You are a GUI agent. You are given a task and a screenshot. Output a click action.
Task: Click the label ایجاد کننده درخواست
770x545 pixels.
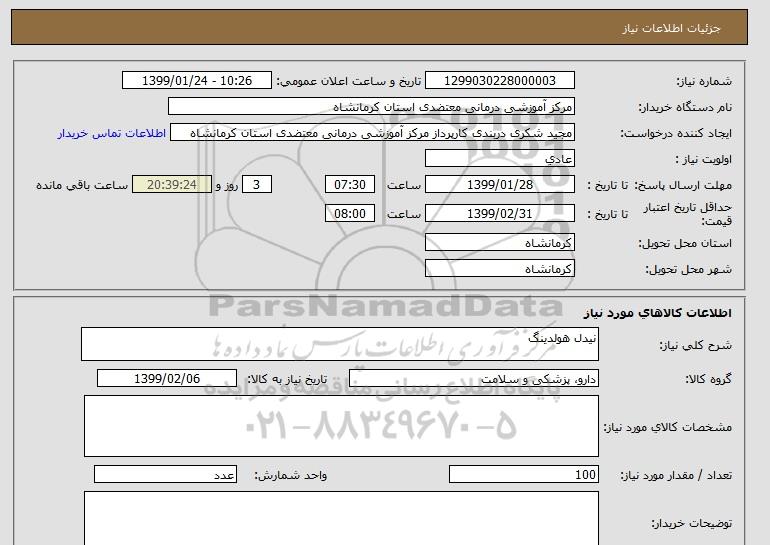click(x=676, y=134)
